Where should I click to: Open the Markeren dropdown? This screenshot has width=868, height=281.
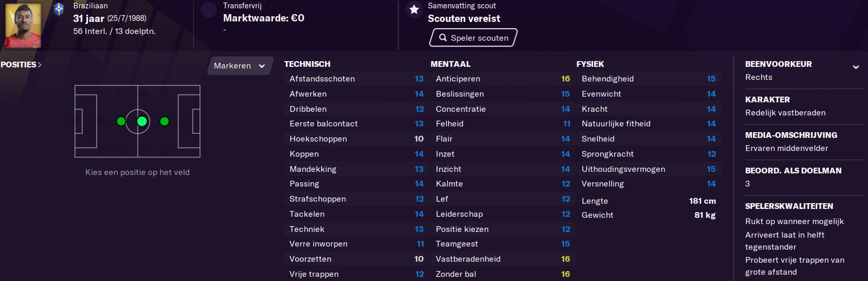pos(240,66)
